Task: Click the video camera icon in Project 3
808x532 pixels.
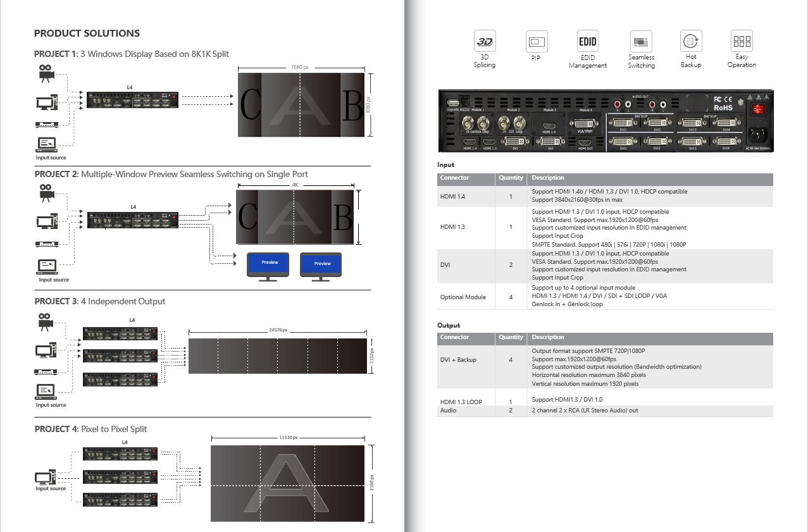Action: pos(44,322)
